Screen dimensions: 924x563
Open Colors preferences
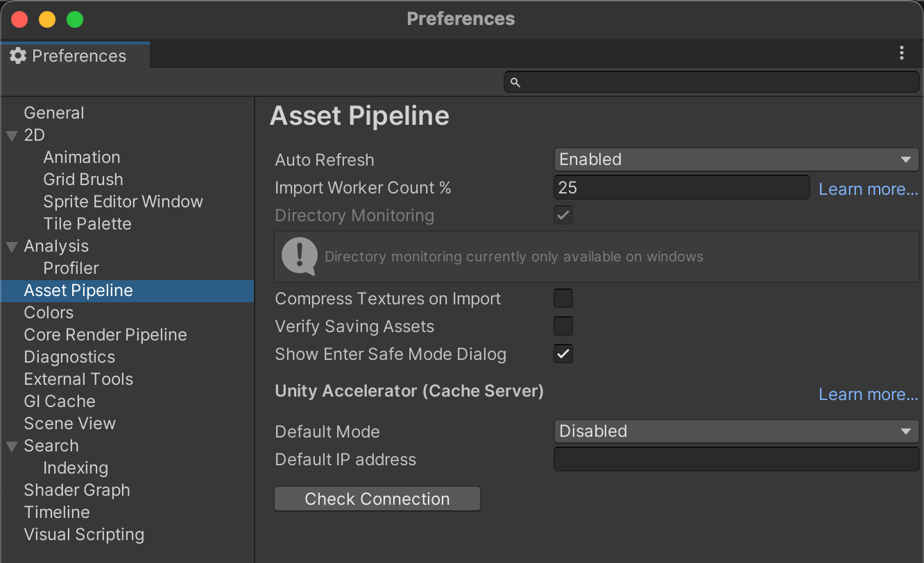point(49,313)
